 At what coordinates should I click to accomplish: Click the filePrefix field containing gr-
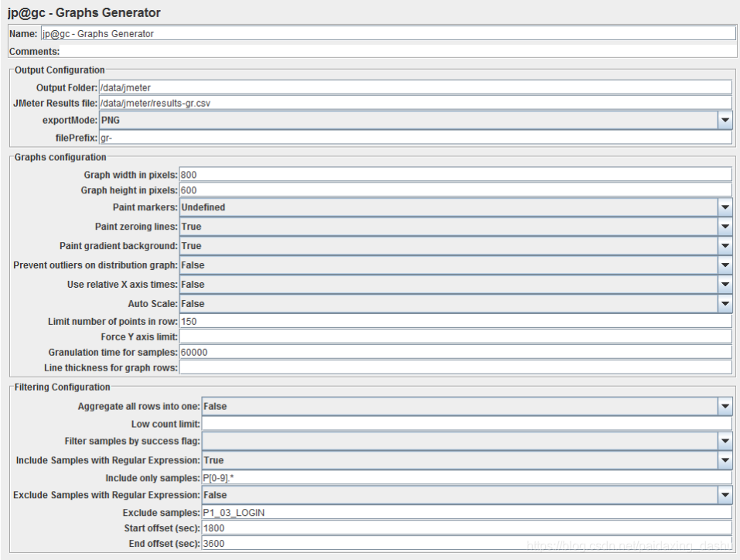pos(415,138)
